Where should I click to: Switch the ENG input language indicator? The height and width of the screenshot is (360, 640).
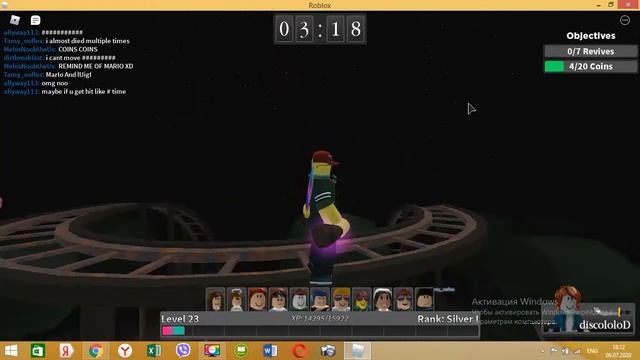tap(592, 351)
